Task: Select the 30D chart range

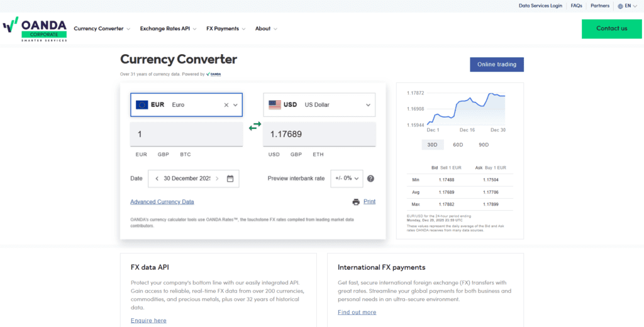Action: 432,145
